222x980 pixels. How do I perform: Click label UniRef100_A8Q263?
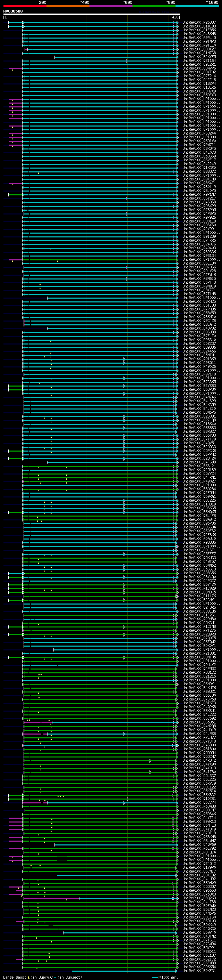pyautogui.click(x=199, y=898)
